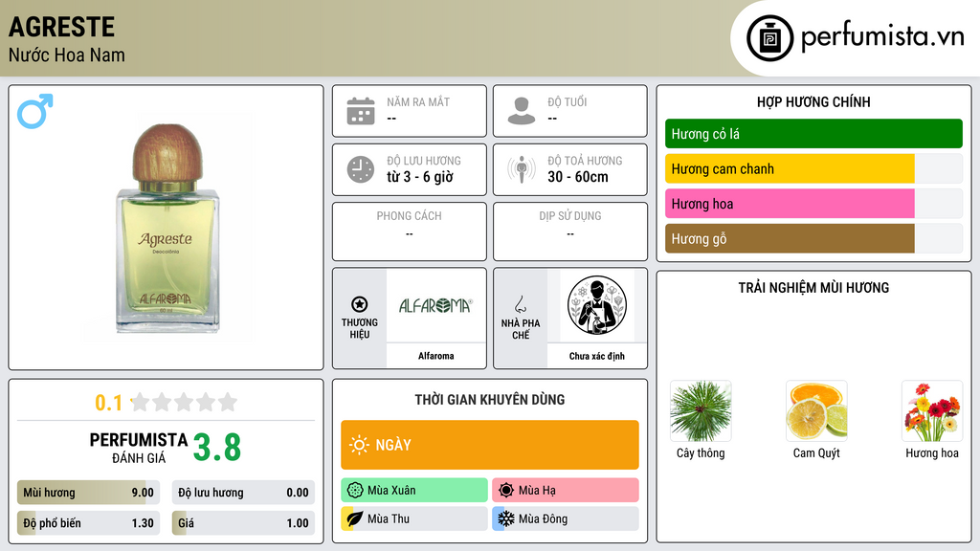
Task: Click the THỜI GIAN KHUYÊN DÙNG heading
Action: point(490,400)
